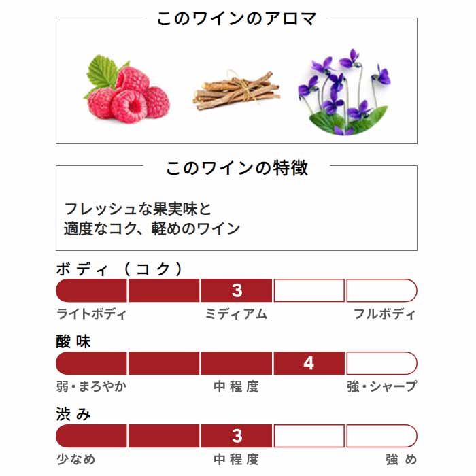
Task: Select the empty fourth tannin segment
Action: [309, 436]
